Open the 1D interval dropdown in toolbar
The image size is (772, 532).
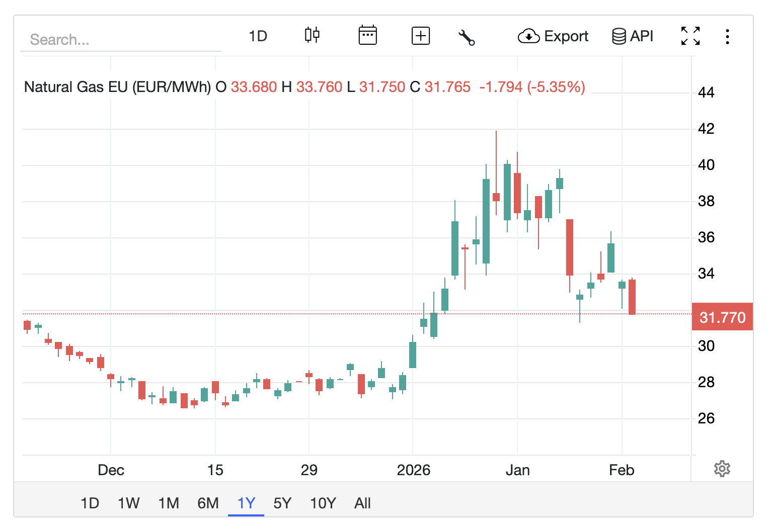pyautogui.click(x=258, y=36)
